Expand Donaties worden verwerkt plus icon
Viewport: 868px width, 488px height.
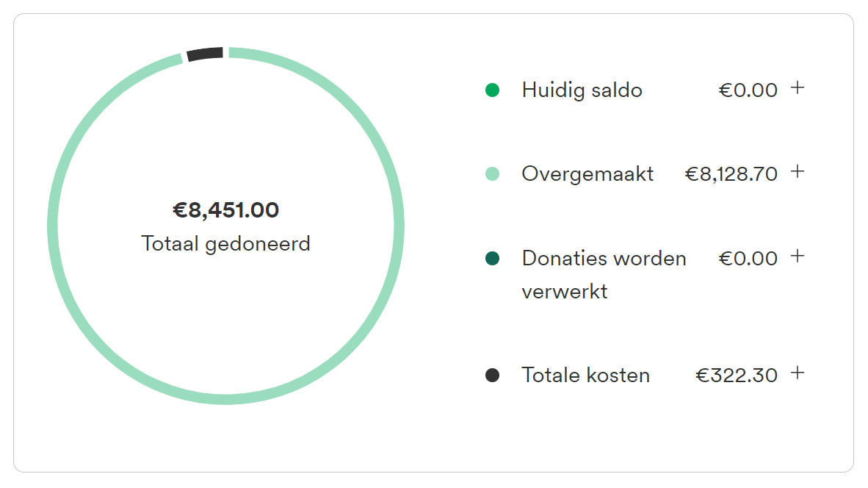pyautogui.click(x=798, y=256)
